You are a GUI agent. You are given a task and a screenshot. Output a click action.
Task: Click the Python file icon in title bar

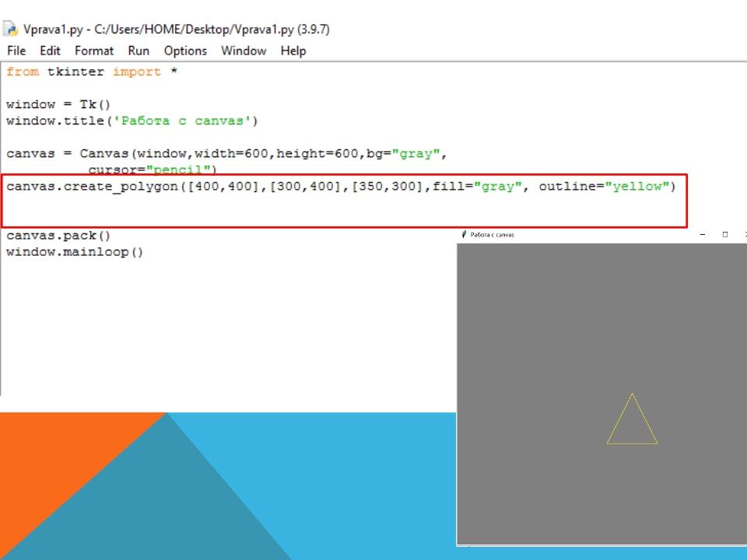click(x=11, y=30)
